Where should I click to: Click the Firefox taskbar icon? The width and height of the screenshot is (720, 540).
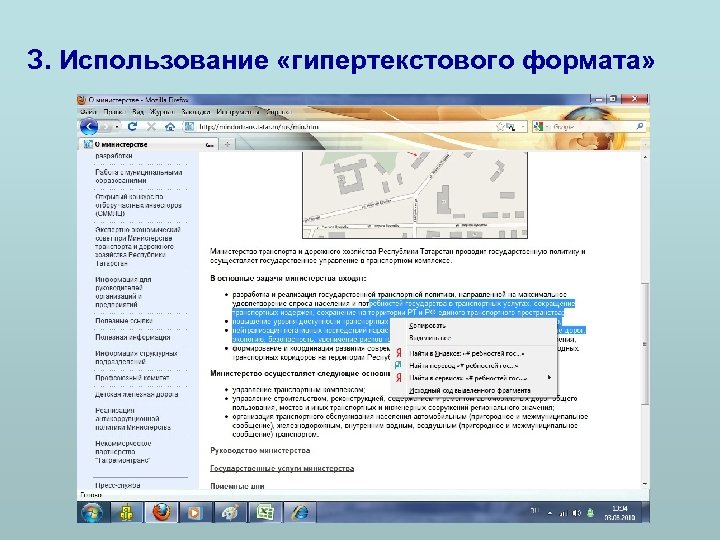pyautogui.click(x=161, y=512)
